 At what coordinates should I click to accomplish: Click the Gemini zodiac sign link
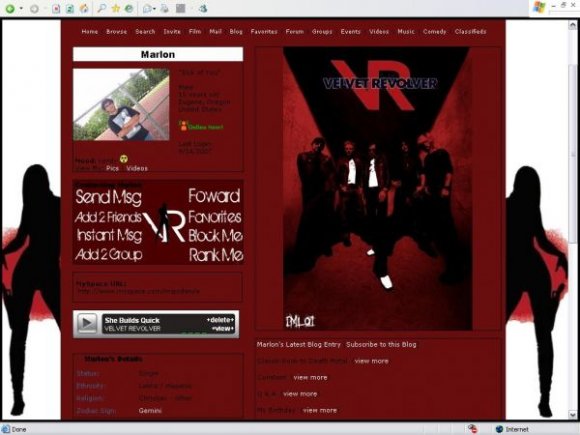point(150,411)
